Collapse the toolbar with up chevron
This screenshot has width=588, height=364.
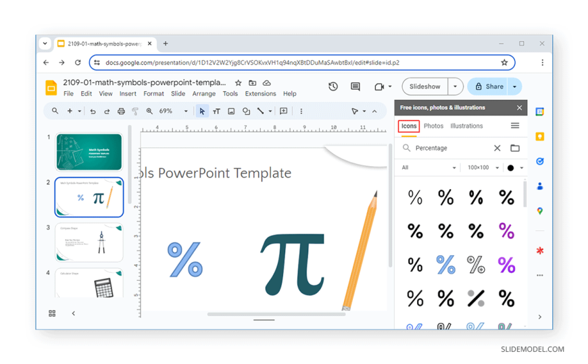[374, 111]
